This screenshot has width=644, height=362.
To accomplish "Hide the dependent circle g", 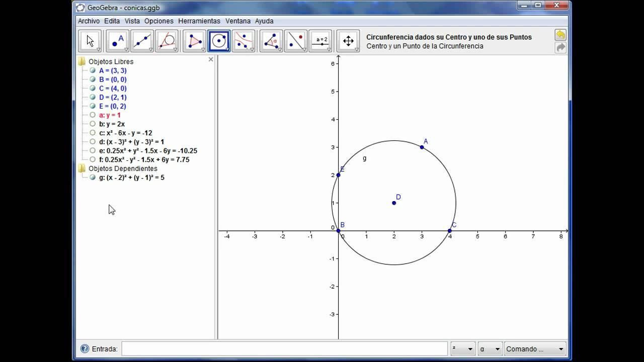I will (x=93, y=177).
